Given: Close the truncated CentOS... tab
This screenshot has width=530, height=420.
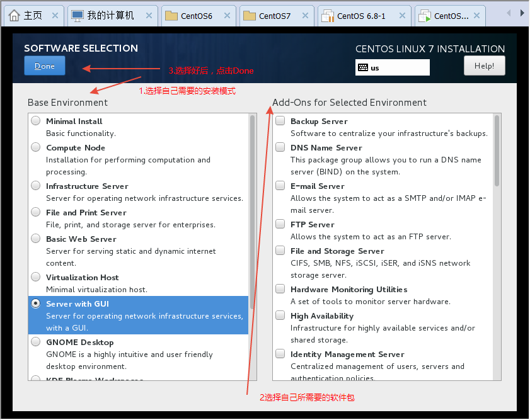Looking at the screenshot, I should pos(476,16).
